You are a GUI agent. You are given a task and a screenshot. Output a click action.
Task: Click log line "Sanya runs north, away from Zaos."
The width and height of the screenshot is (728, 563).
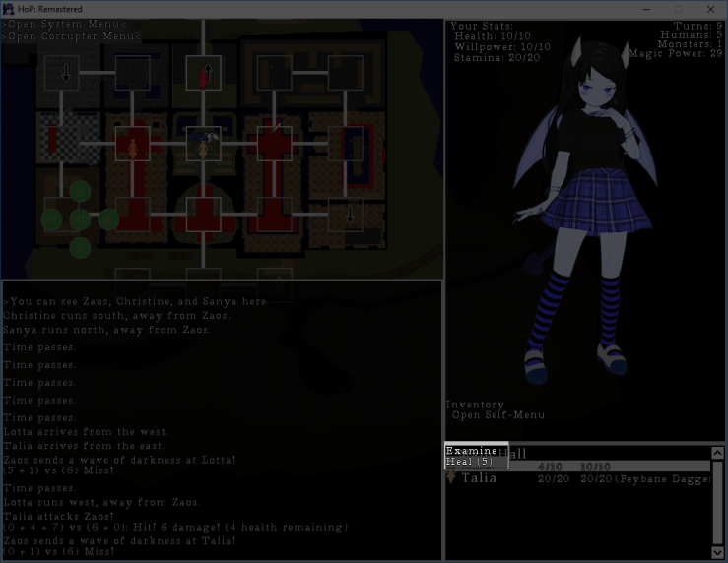106,330
